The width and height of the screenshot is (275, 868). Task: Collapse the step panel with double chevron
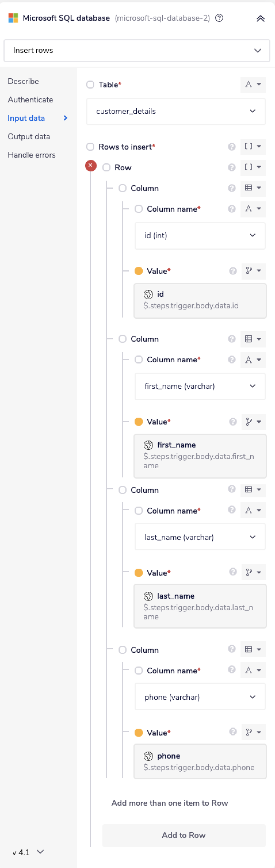tap(260, 18)
